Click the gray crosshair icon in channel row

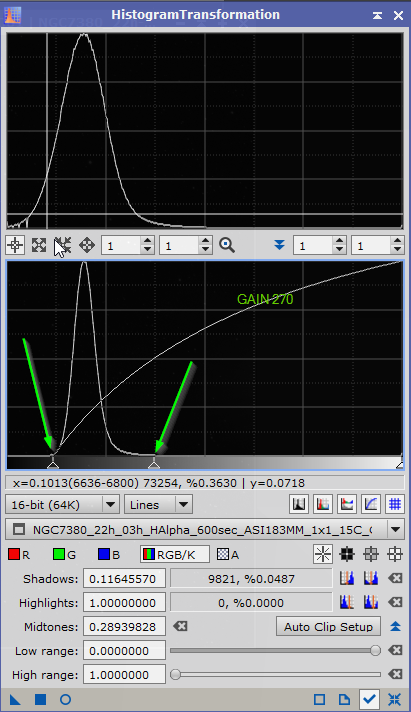click(371, 554)
